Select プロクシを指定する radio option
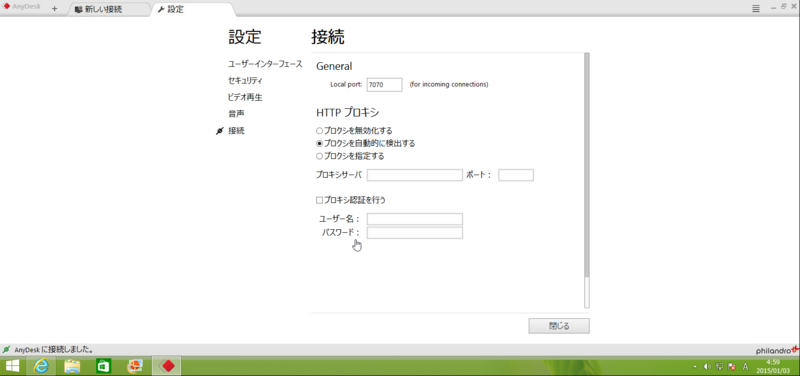 click(319, 156)
